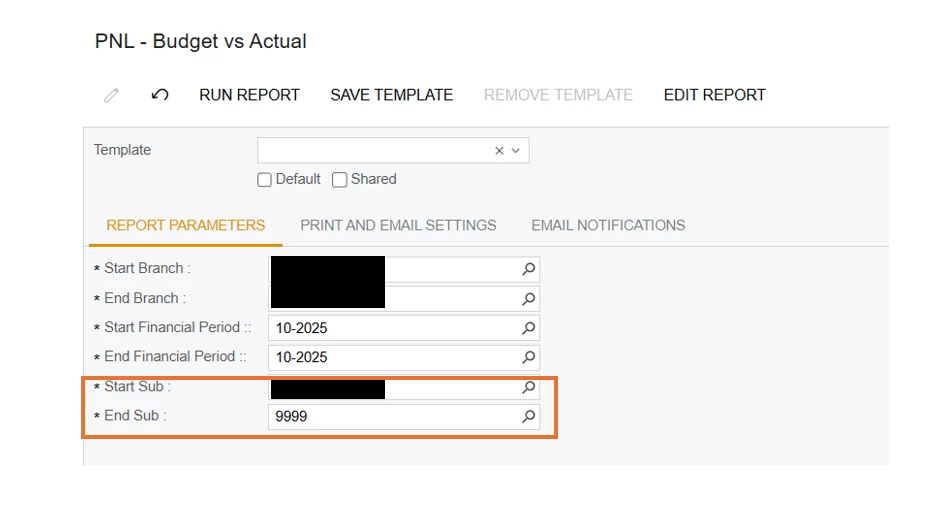Open Start Financial Period lookup magnifier

click(528, 328)
